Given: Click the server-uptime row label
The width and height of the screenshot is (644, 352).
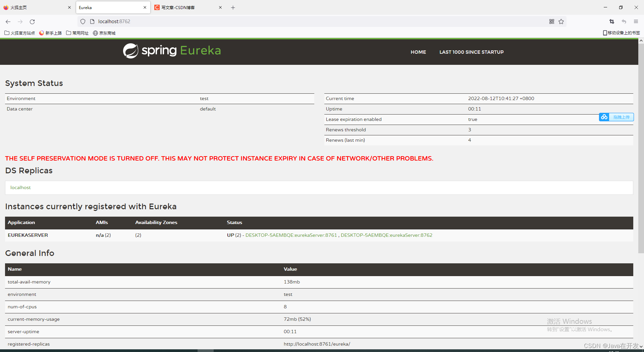Looking at the screenshot, I should [23, 332].
